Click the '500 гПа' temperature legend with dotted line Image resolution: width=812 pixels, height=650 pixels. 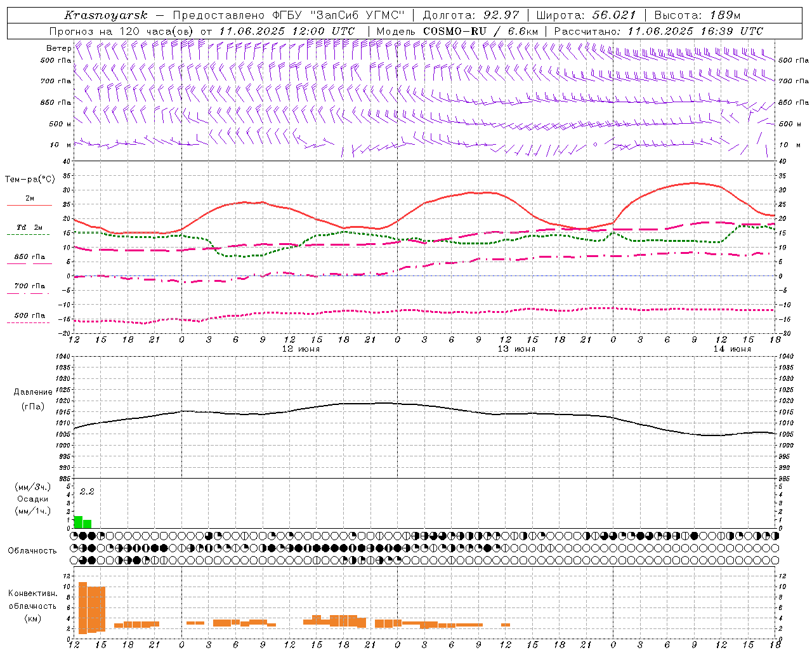(30, 315)
